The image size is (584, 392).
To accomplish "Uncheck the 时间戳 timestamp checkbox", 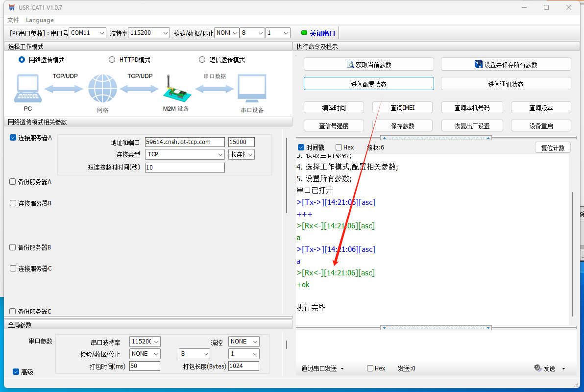I will click(301, 147).
